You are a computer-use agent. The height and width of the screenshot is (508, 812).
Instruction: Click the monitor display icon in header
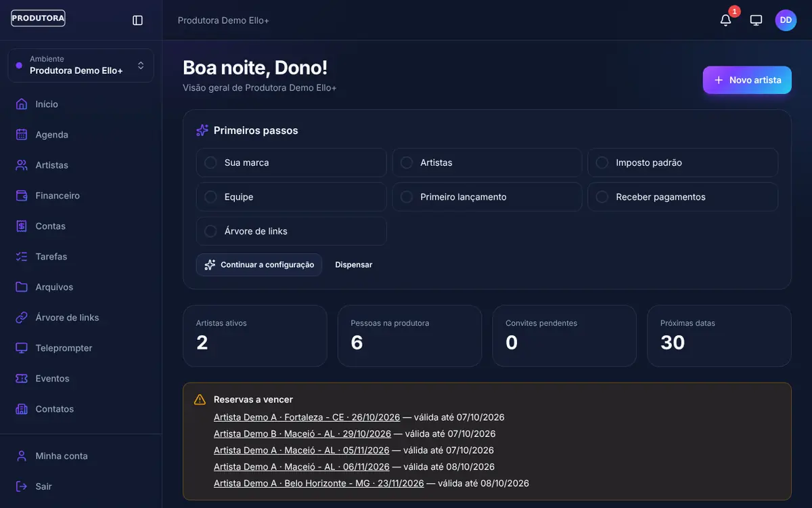pos(756,20)
